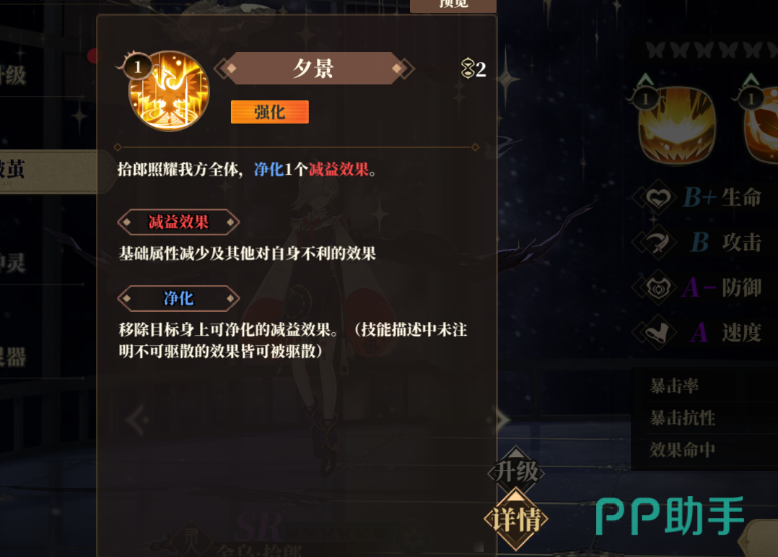Select the 效果命中 stat row

point(705,450)
